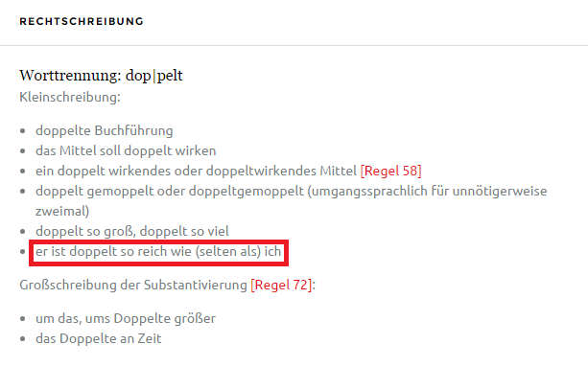Select 'das Mittel soll doppelt wirken' line
The height and width of the screenshot is (367, 588).
[126, 150]
